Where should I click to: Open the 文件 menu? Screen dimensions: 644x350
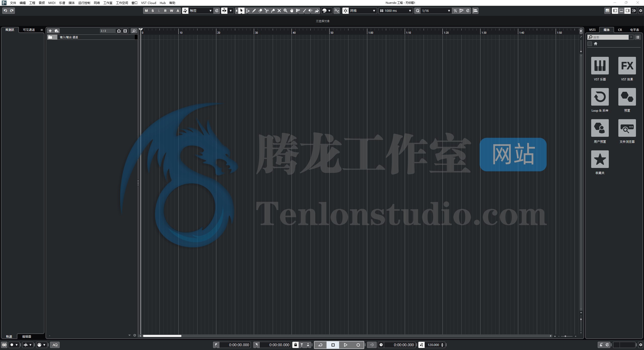pos(13,3)
